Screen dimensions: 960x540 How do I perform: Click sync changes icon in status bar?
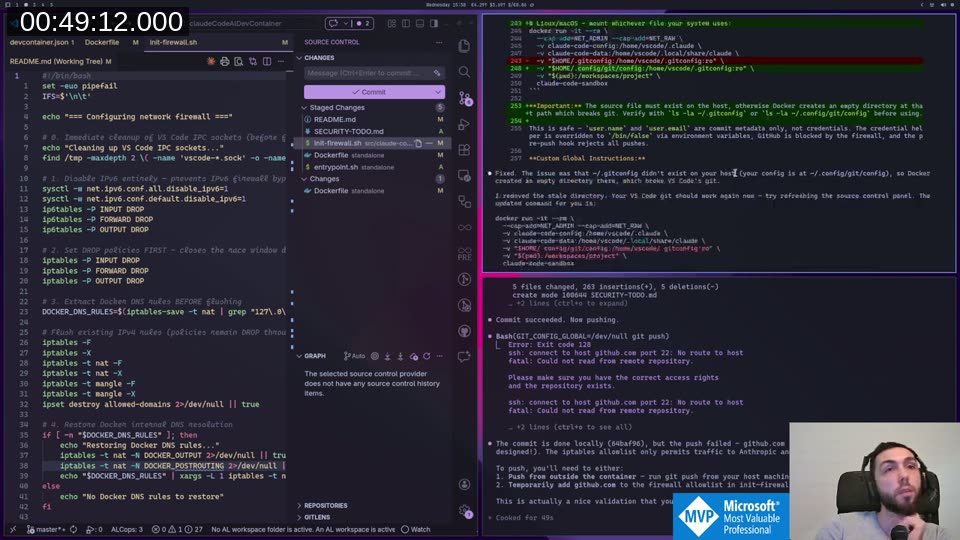pyautogui.click(x=73, y=530)
